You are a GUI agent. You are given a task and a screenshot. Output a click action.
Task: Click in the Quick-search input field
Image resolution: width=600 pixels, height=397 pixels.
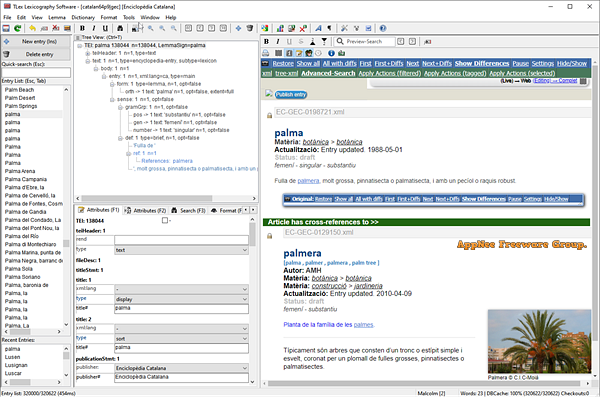point(36,72)
